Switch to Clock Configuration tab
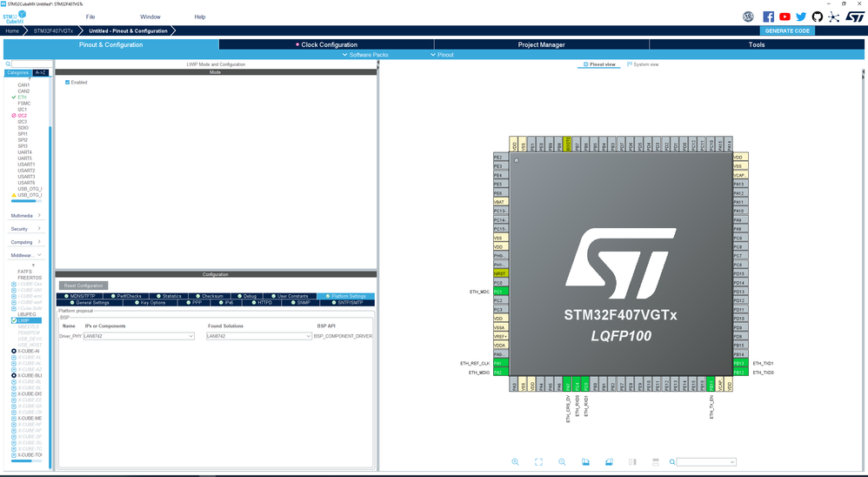The image size is (868, 477). pos(327,45)
